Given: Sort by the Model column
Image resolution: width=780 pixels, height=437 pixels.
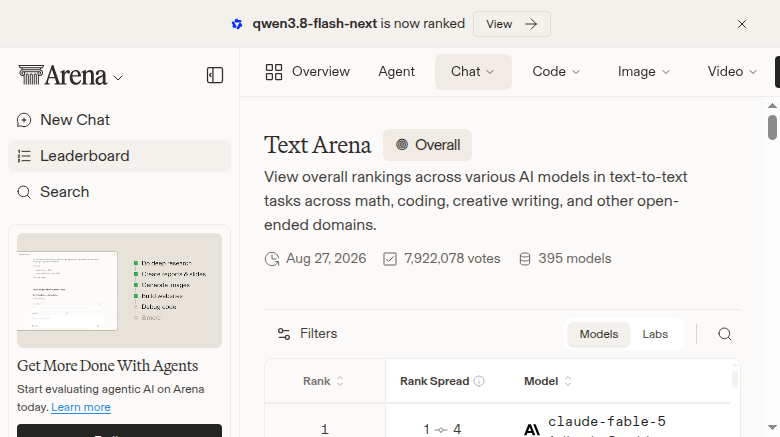Looking at the screenshot, I should pyautogui.click(x=548, y=381).
